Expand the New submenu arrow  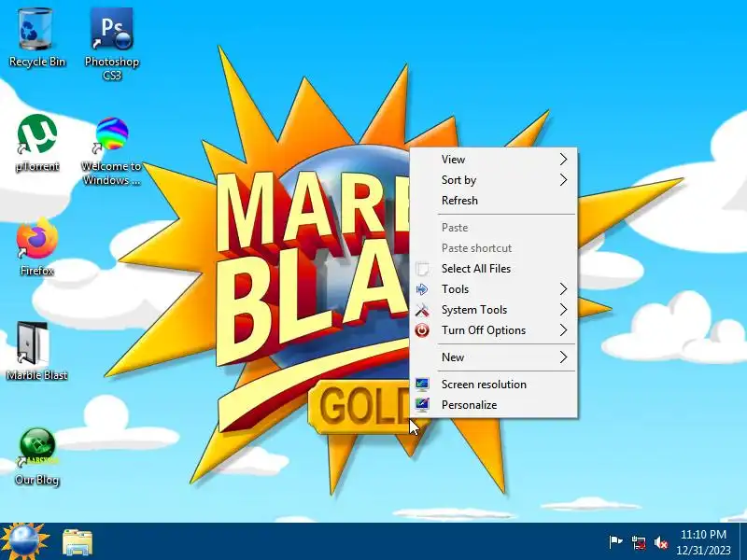tap(564, 357)
